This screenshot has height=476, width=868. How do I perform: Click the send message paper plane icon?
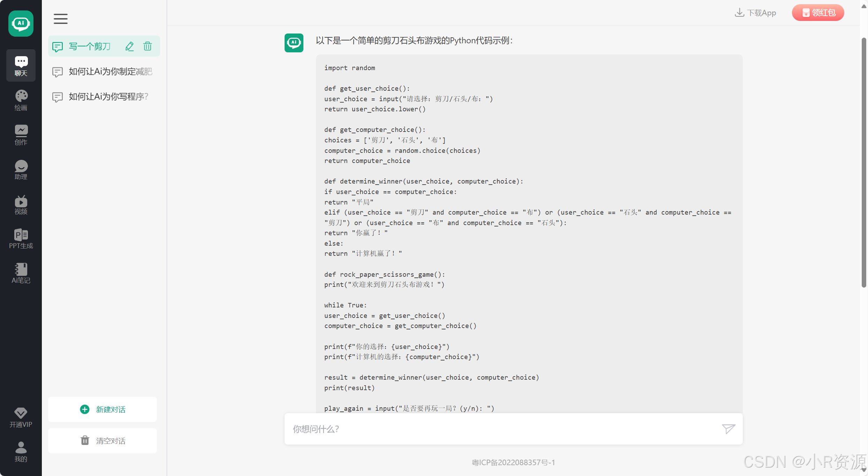point(729,429)
